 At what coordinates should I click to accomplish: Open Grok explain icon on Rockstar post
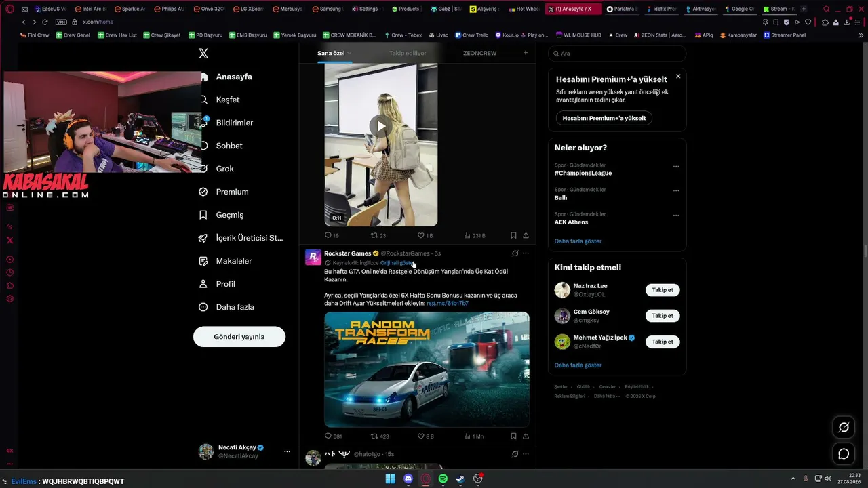pos(515,253)
